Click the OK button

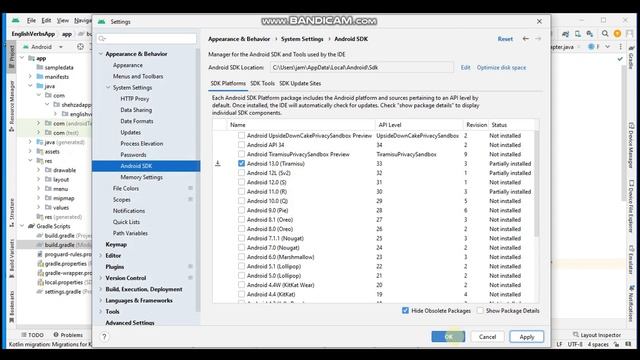[x=448, y=337]
